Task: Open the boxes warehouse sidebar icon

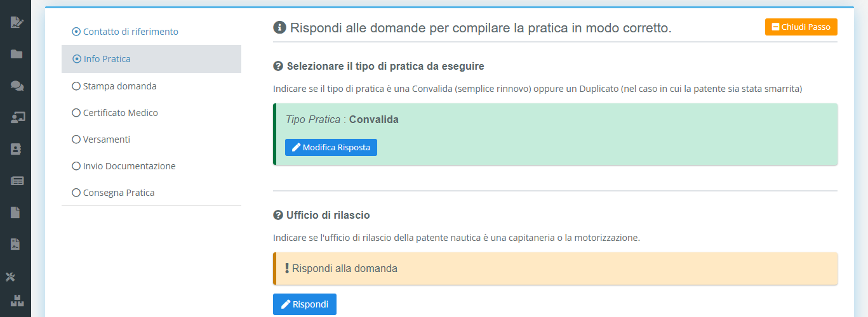Action: 17,300
